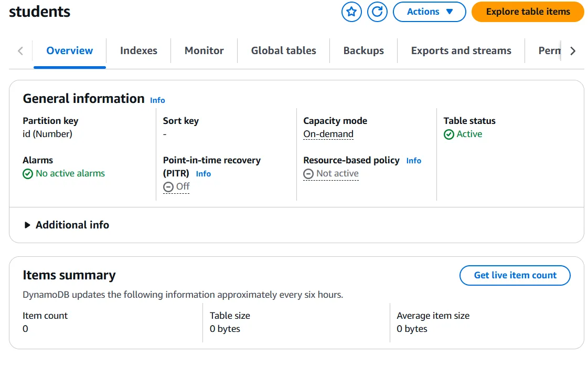Go to the Global tables tab
Screen dimensions: 588x365
pyautogui.click(x=283, y=50)
